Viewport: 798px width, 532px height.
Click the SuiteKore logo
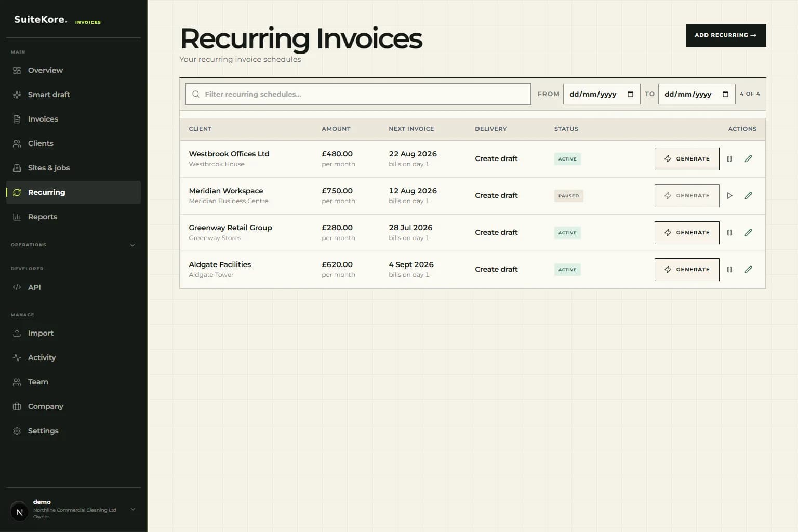[41, 20]
